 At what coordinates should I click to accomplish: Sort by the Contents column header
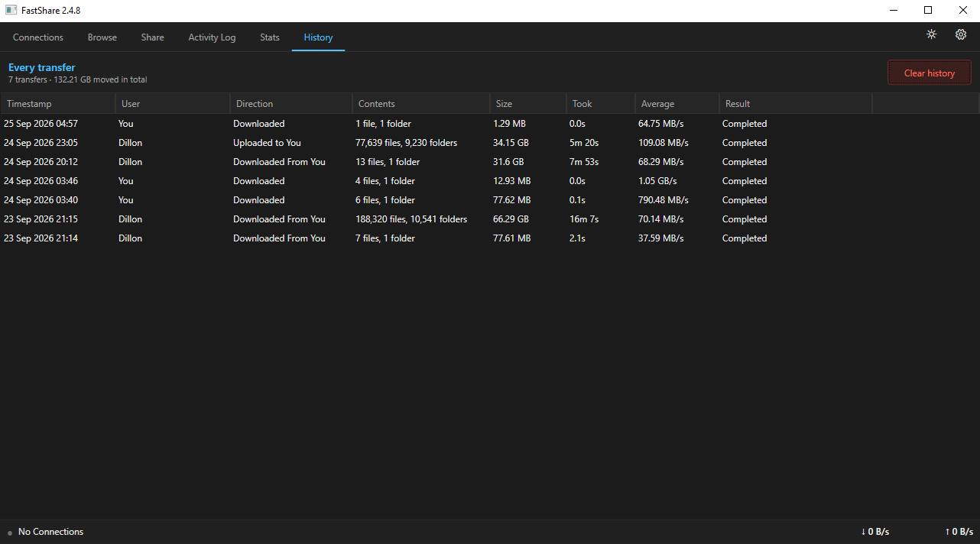421,104
